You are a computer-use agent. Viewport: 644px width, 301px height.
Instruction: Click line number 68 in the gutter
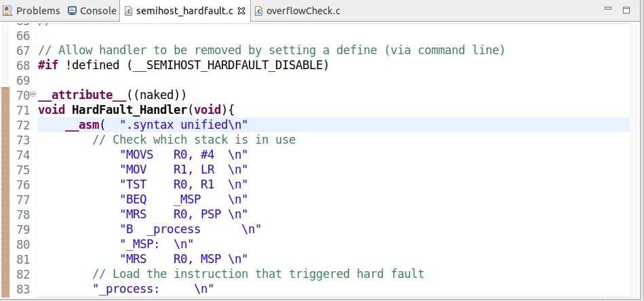coord(23,65)
